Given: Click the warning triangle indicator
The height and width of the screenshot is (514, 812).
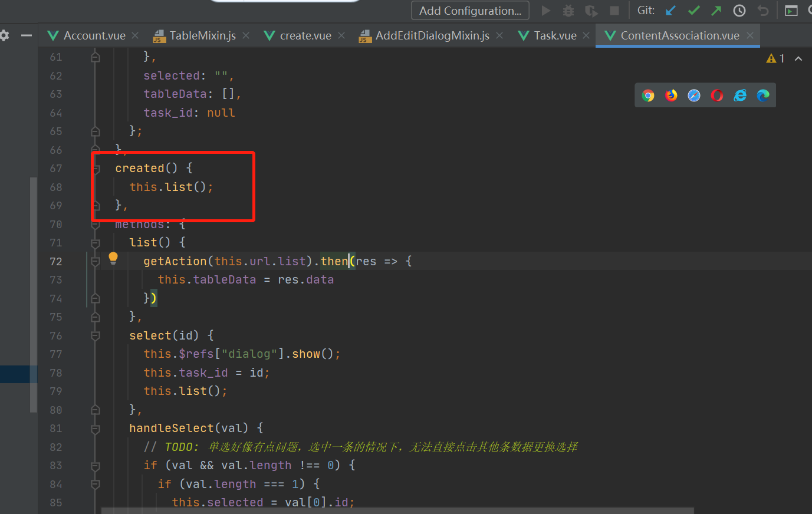Looking at the screenshot, I should [771, 58].
